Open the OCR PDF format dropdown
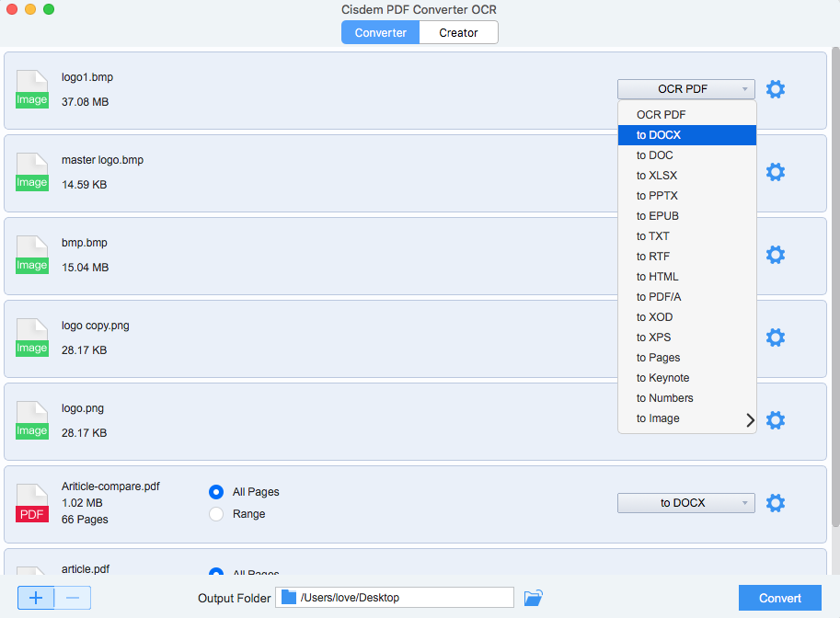The height and width of the screenshot is (618, 840). point(685,89)
